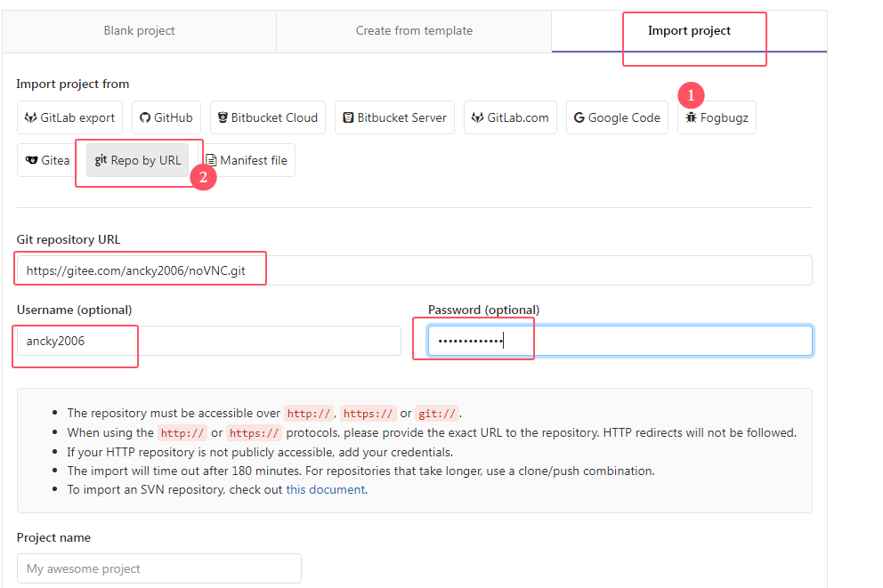Image resolution: width=883 pixels, height=588 pixels.
Task: Choose the GitLab export import option
Action: (69, 117)
